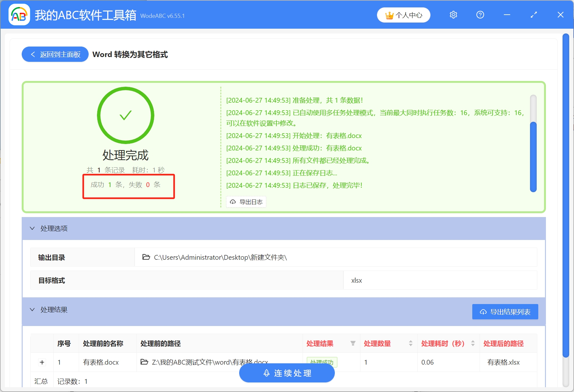This screenshot has width=574, height=392.
Task: Sort by 处理数量 column arrows
Action: click(x=410, y=343)
